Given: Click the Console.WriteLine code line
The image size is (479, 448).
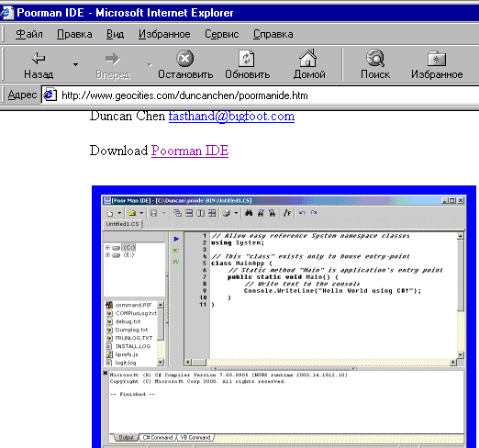Looking at the screenshot, I should [x=332, y=291].
